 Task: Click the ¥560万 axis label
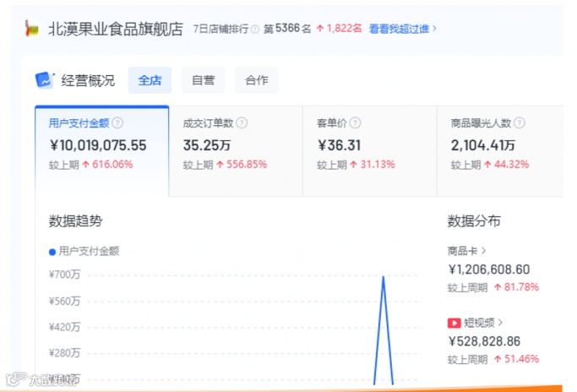tap(64, 301)
